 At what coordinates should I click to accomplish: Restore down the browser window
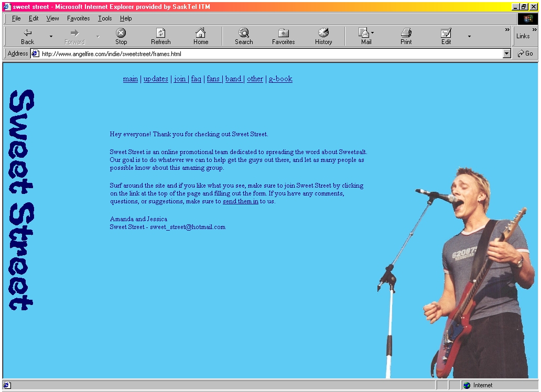point(524,7)
